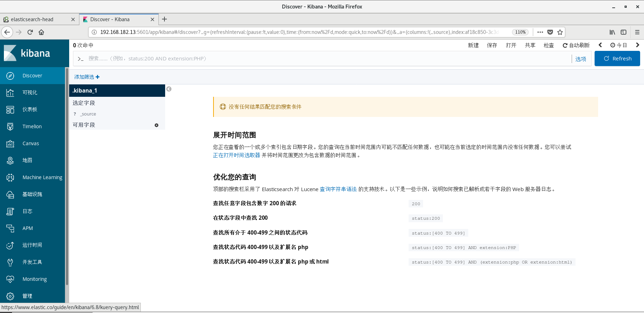Click the Infrastructure (基础设施) icon
This screenshot has height=313, width=644.
(10, 194)
